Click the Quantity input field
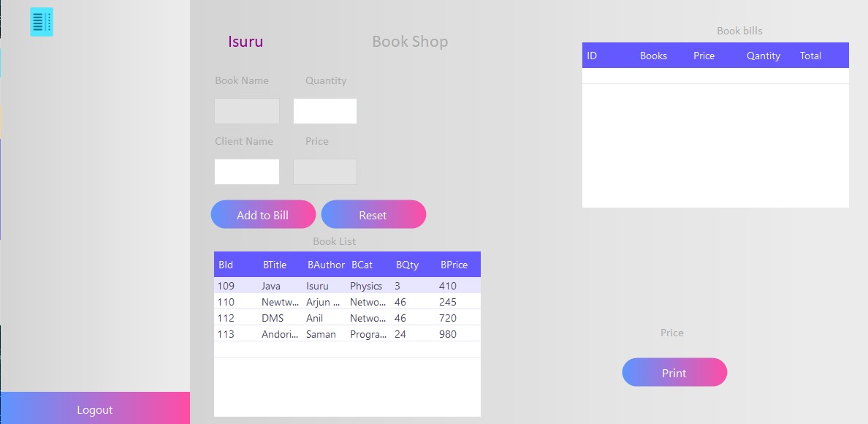The width and height of the screenshot is (868, 424). pos(324,110)
